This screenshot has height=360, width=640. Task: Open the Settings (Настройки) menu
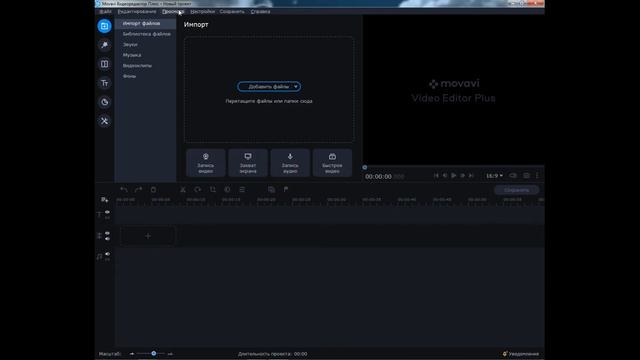[202, 11]
